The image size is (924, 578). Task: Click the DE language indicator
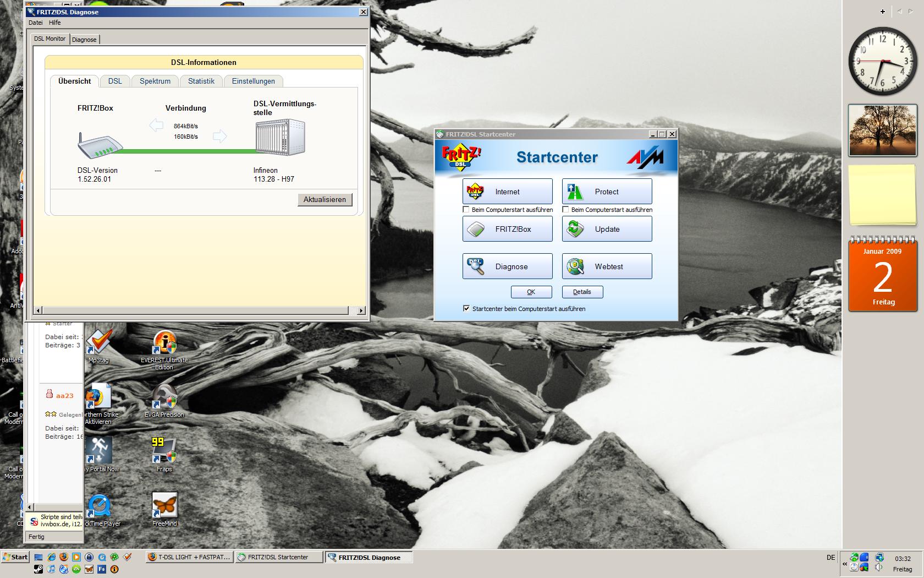tap(831, 558)
